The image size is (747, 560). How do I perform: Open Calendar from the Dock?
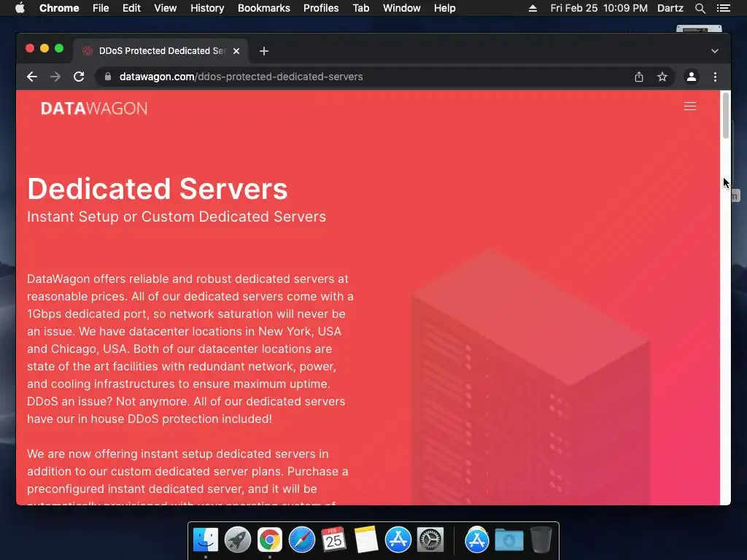click(x=333, y=540)
